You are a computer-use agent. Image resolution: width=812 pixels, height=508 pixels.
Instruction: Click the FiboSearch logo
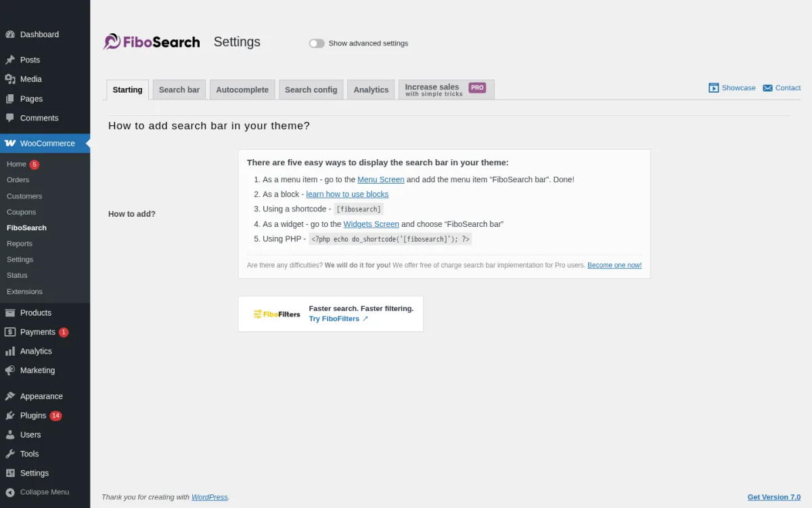[152, 42]
